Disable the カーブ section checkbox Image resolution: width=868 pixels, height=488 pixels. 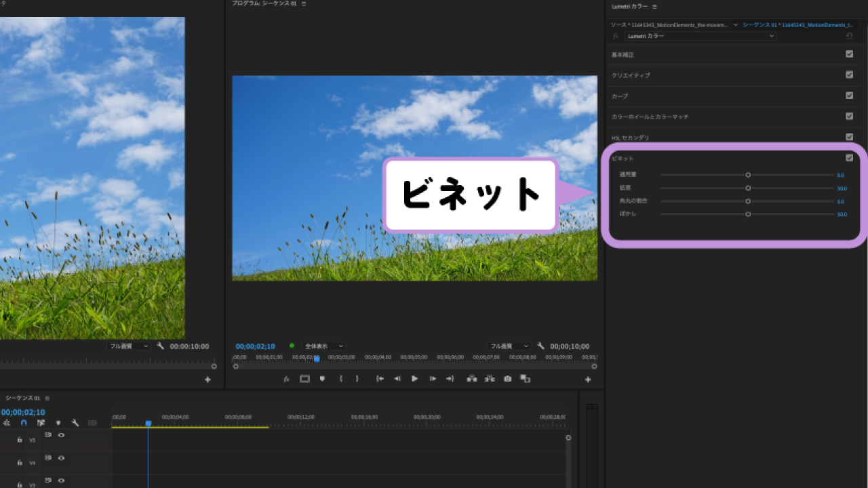[x=849, y=96]
